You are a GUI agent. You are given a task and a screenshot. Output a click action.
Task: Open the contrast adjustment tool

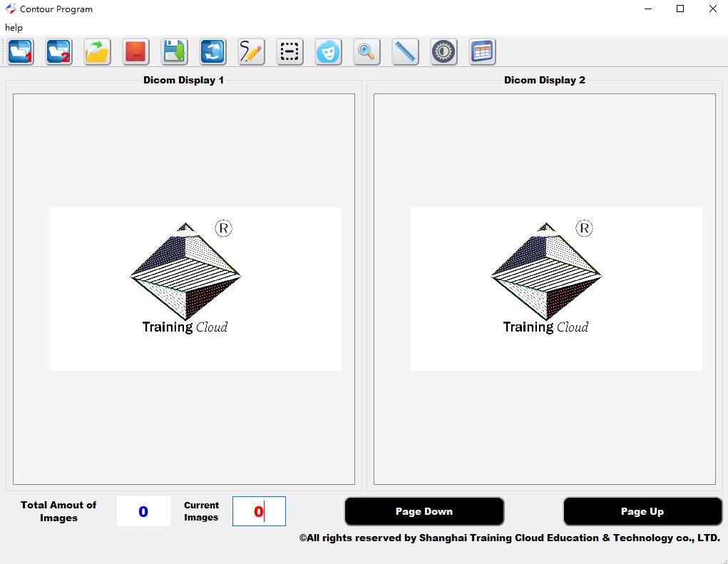[x=444, y=52]
